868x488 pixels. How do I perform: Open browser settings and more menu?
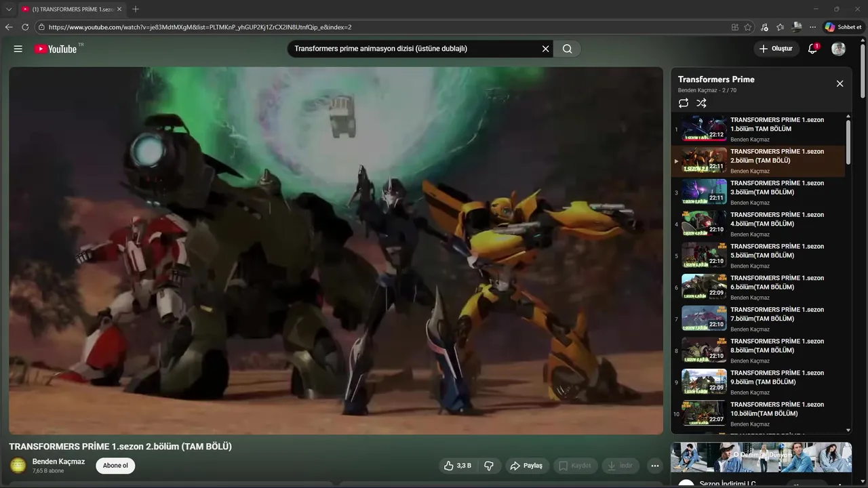click(x=812, y=27)
